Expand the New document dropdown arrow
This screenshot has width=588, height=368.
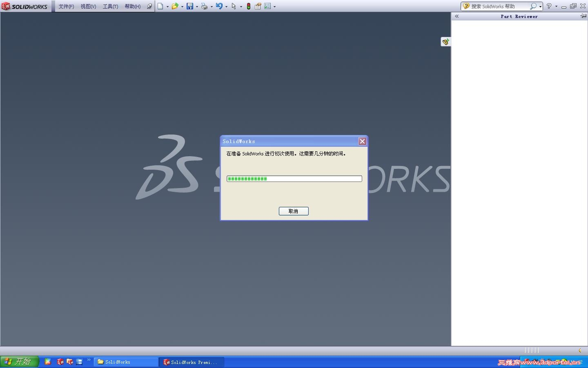click(167, 7)
